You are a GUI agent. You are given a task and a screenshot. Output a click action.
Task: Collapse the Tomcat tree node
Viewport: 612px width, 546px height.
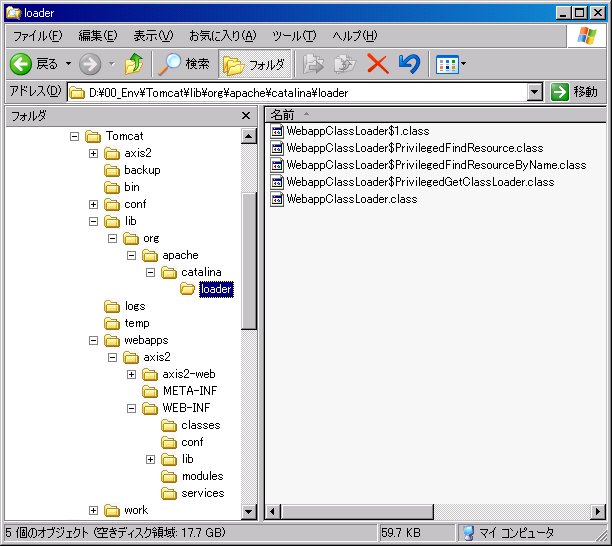point(74,136)
